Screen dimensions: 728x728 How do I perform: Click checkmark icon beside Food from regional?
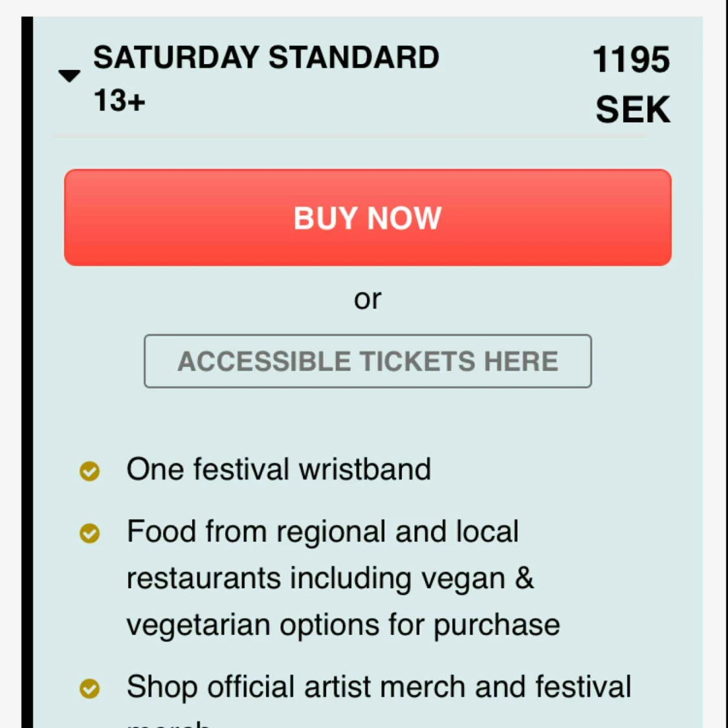[90, 533]
